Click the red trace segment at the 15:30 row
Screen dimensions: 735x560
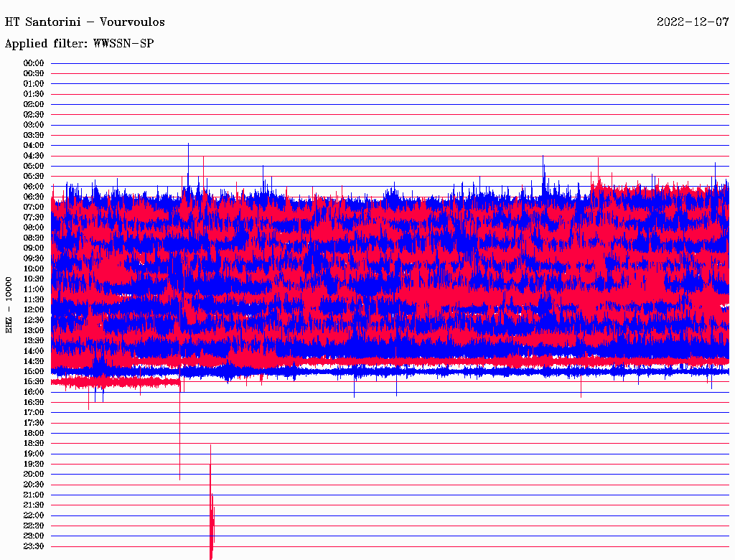coord(115,383)
